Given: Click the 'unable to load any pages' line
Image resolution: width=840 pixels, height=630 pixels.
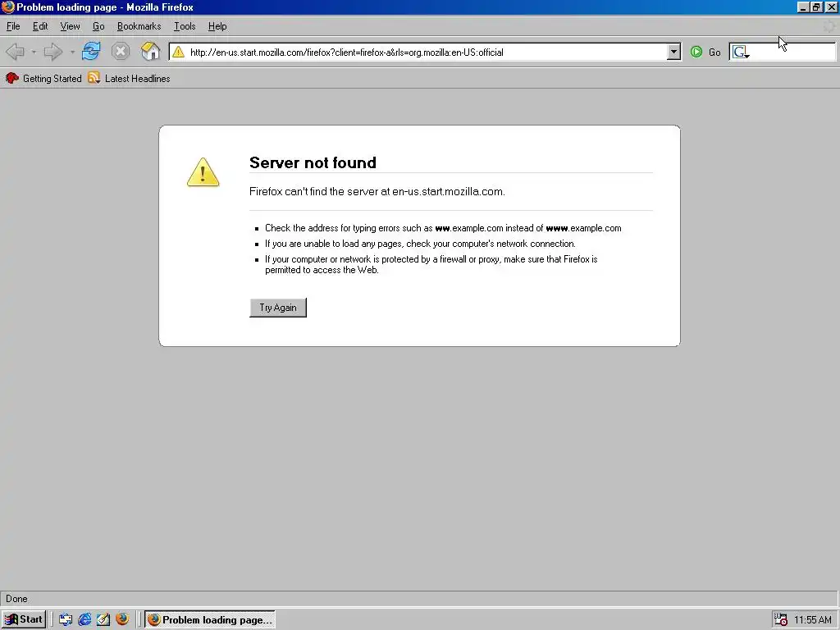Looking at the screenshot, I should pos(420,243).
